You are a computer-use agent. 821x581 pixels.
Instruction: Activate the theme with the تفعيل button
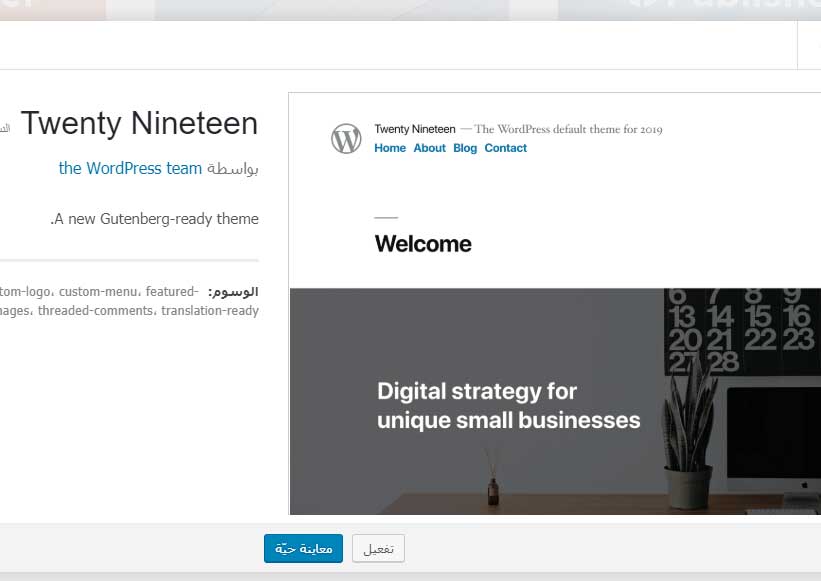coord(378,549)
